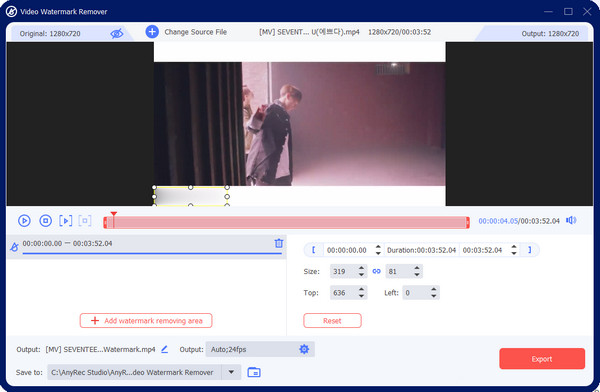Click the Output: 1280x720 tab label
Viewport: 600px width, 392px height.
pos(550,34)
